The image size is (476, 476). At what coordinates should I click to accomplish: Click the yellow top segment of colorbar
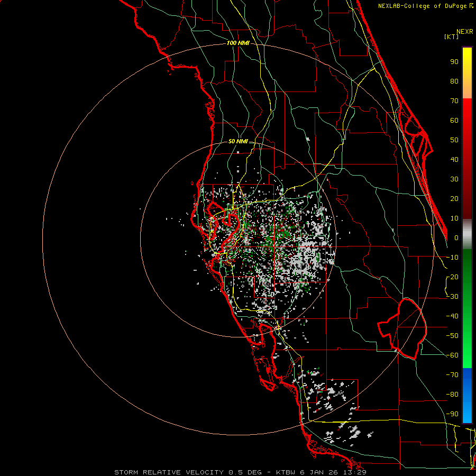pyautogui.click(x=467, y=73)
